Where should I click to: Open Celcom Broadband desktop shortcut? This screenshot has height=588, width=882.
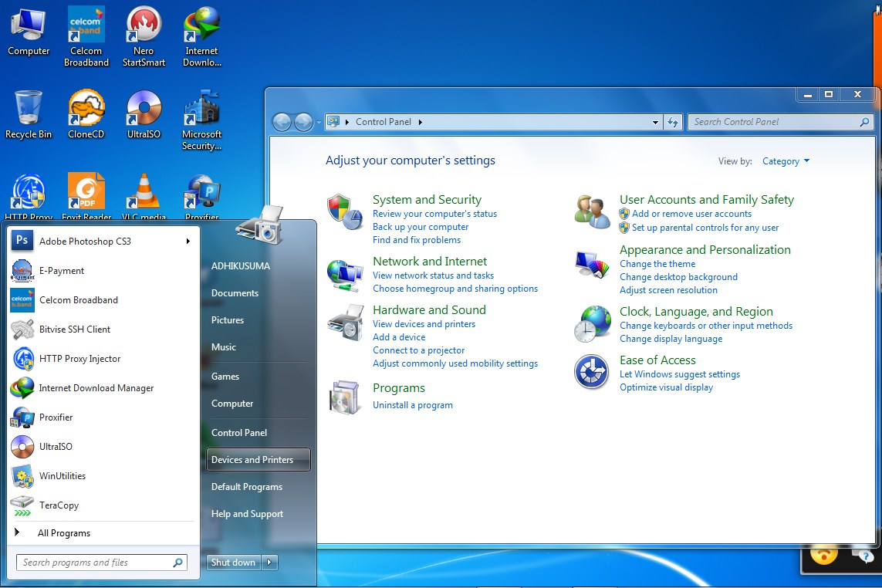86,37
